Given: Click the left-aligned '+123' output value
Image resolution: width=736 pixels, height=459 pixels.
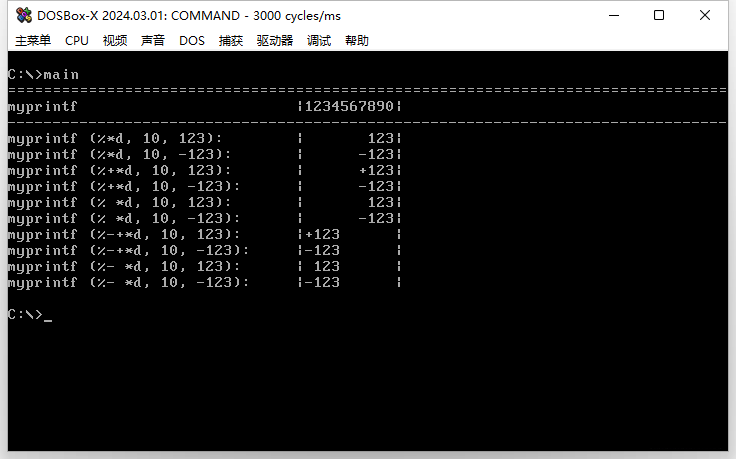Looking at the screenshot, I should (322, 234).
